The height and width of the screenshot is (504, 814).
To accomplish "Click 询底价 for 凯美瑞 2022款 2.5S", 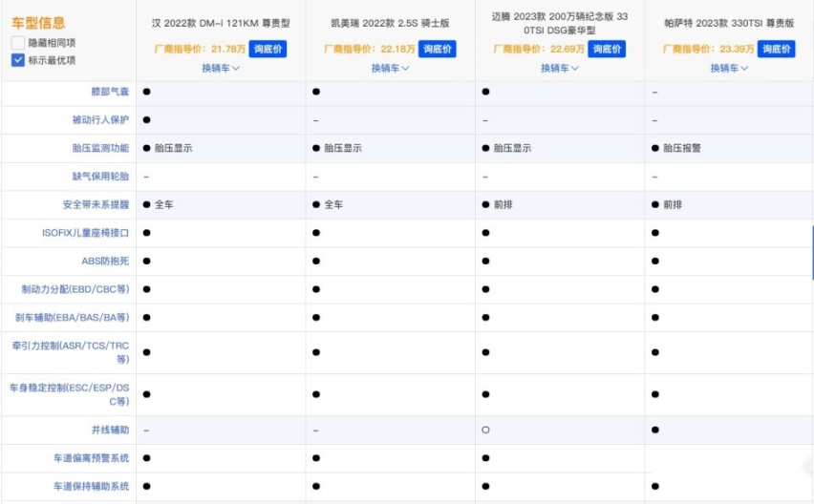I will [438, 49].
